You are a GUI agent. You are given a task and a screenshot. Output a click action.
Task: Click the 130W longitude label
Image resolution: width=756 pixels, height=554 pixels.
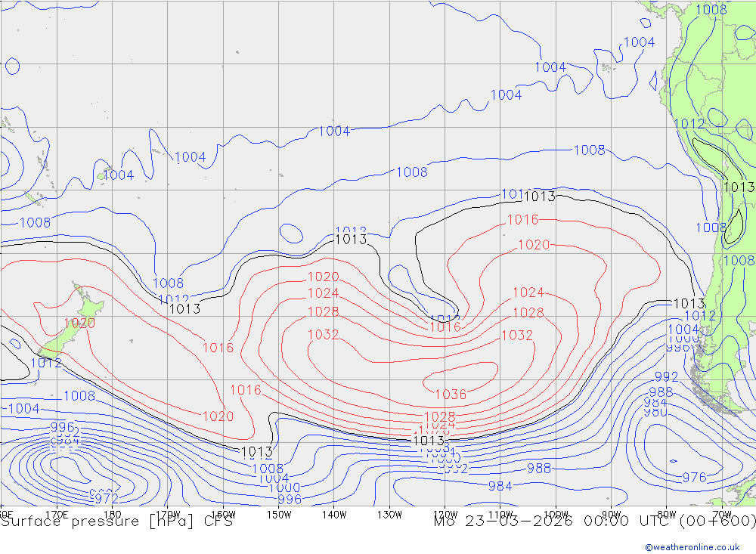[389, 515]
